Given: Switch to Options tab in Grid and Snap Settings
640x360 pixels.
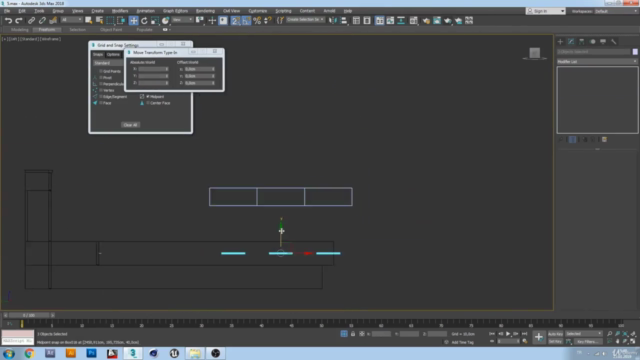Looking at the screenshot, I should 113,55.
